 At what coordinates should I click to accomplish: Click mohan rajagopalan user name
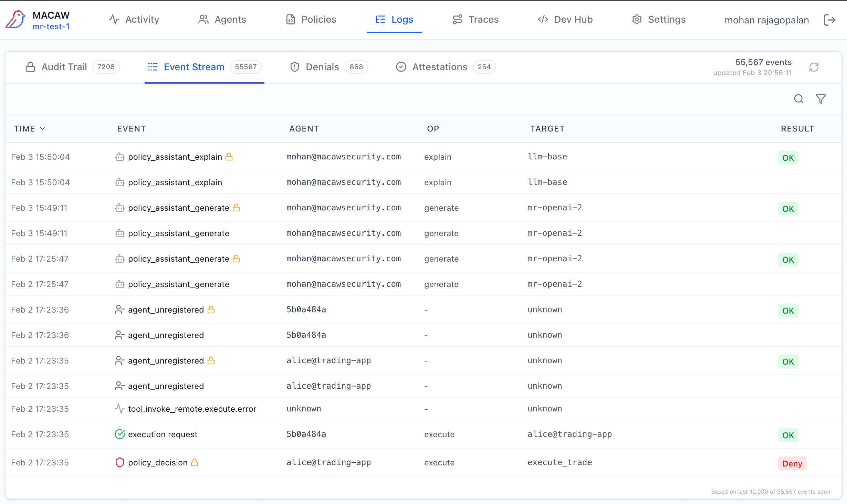tap(766, 20)
